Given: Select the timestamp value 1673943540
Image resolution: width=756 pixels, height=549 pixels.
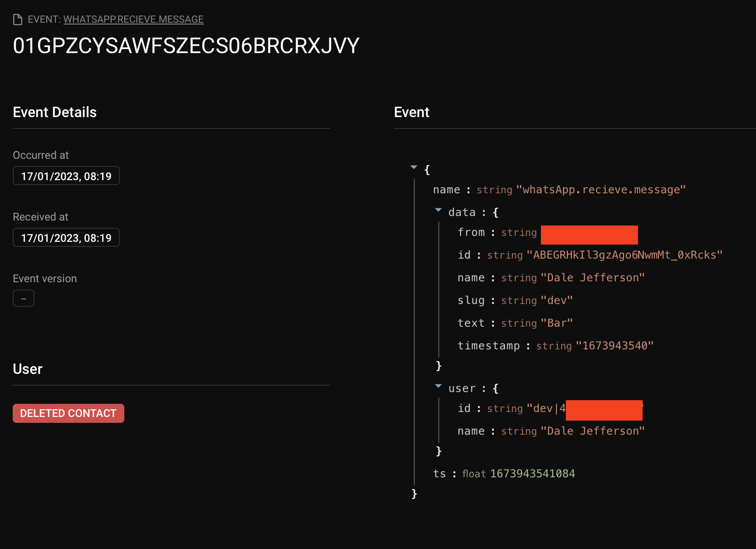Looking at the screenshot, I should pos(615,345).
